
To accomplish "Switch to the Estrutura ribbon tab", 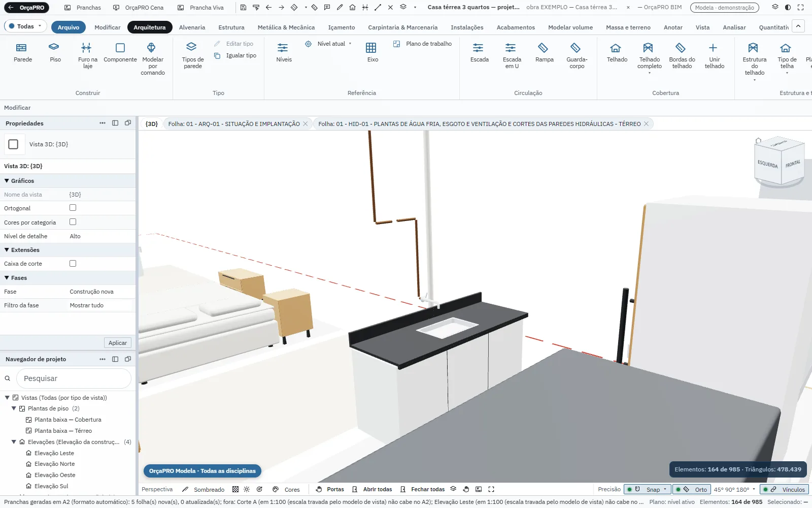I will point(231,27).
